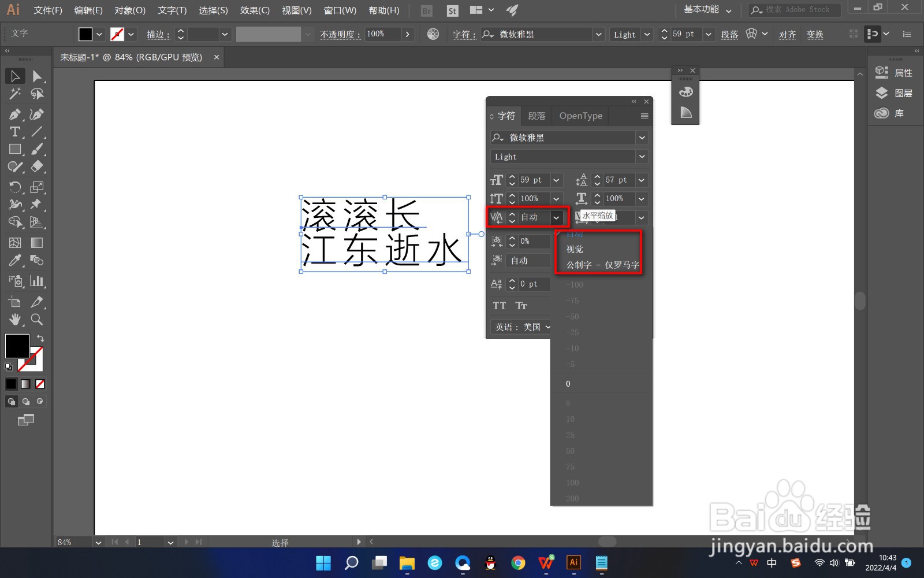Select the Pen tool
The image size is (924, 578).
coord(15,114)
